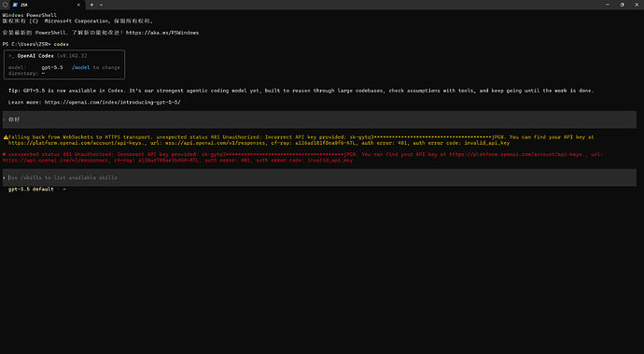The height and width of the screenshot is (354, 644).
Task: Click the 'directory:' label in Codex box
Action: pos(23,73)
